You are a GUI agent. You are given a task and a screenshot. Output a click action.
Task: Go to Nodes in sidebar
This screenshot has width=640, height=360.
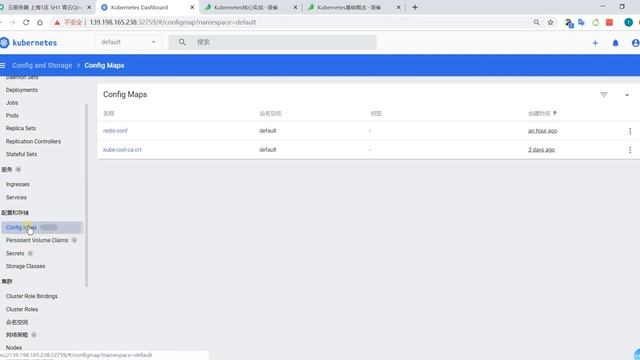14,348
